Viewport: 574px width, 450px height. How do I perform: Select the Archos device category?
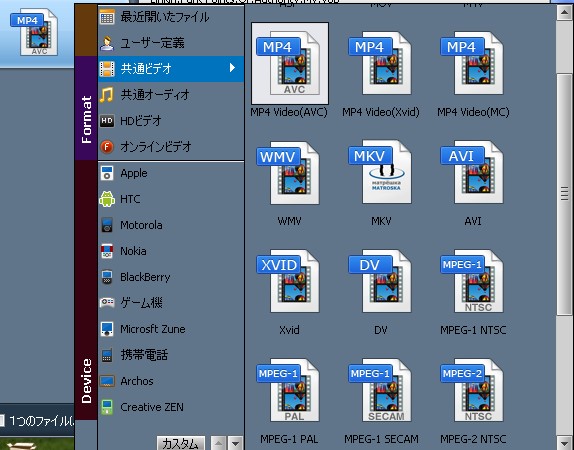[170, 381]
